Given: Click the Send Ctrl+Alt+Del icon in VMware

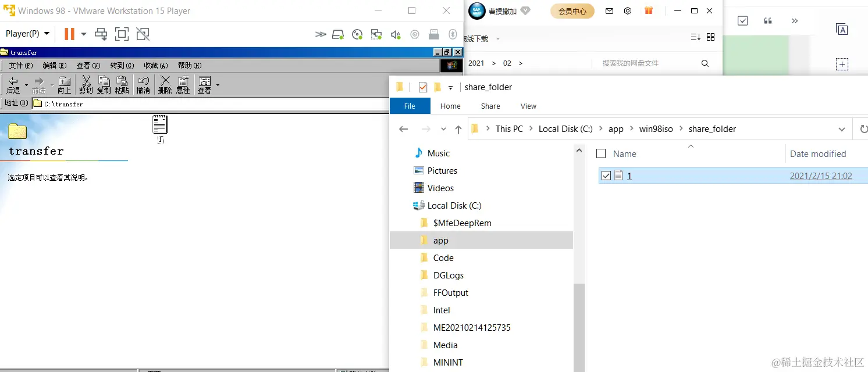Looking at the screenshot, I should pyautogui.click(x=101, y=34).
